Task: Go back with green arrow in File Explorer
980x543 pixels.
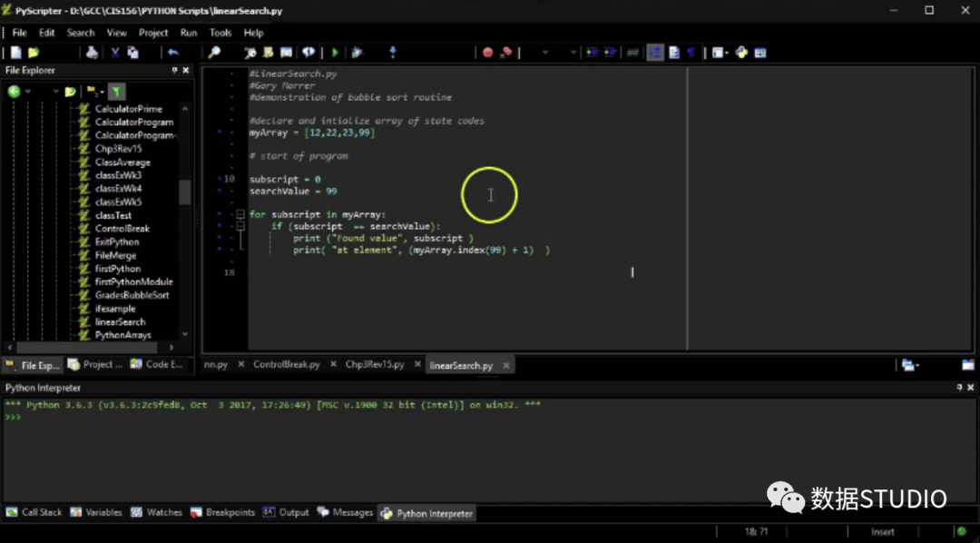Action: tap(14, 92)
